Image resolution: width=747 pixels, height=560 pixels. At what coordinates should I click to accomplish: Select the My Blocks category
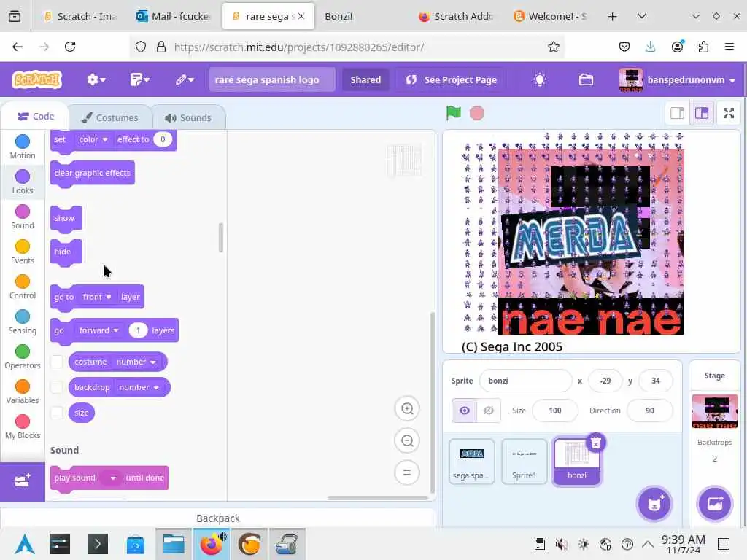pyautogui.click(x=23, y=427)
